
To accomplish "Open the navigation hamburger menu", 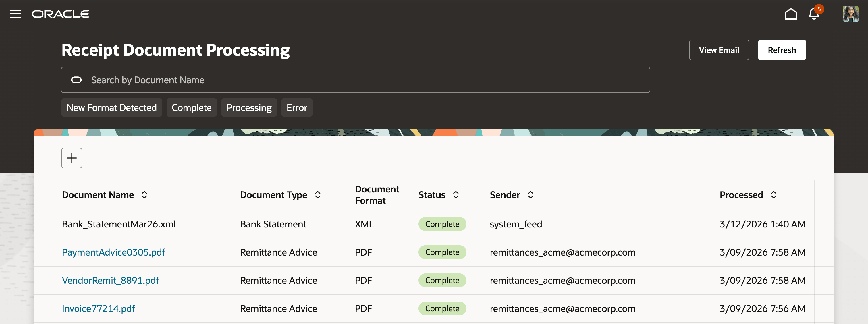I will pyautogui.click(x=16, y=14).
